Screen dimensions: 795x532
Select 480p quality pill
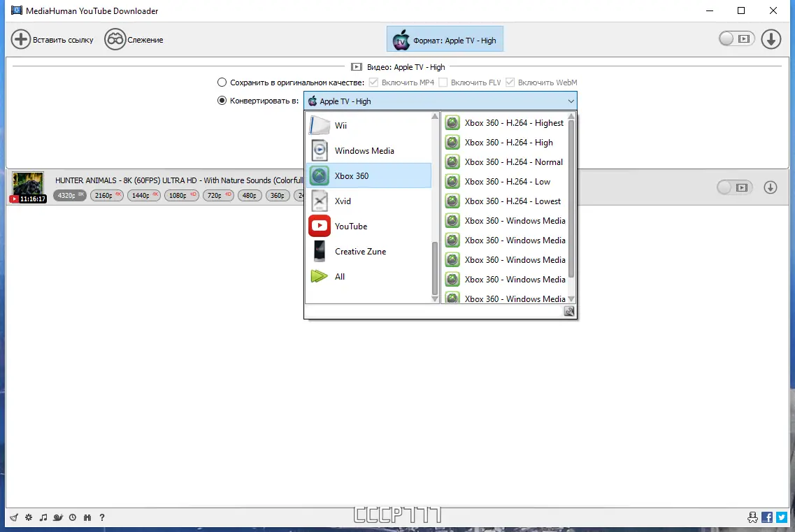[x=250, y=195]
